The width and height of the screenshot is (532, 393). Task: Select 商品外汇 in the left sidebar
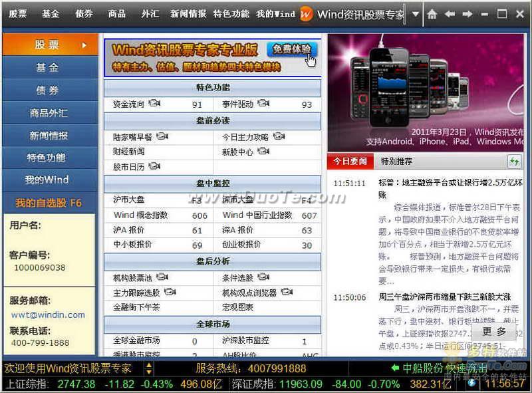(51, 112)
